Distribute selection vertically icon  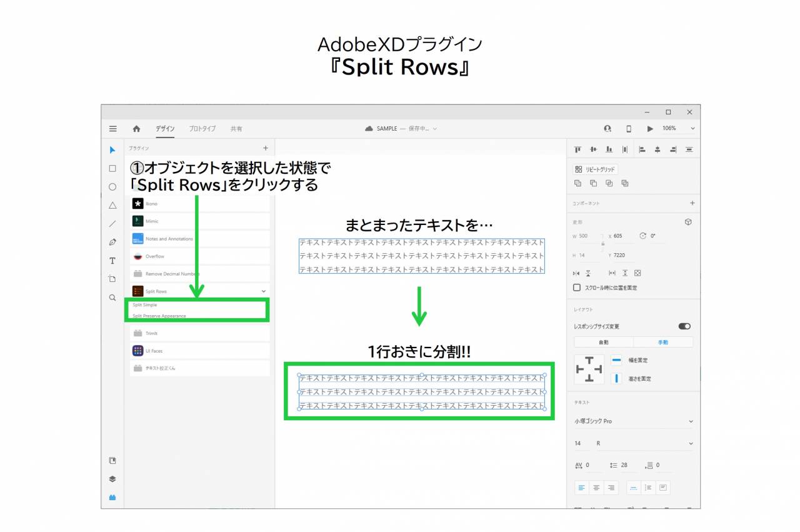[x=689, y=149]
